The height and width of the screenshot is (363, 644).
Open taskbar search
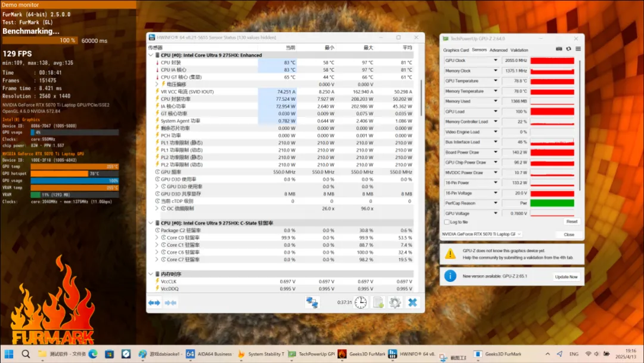(x=26, y=354)
